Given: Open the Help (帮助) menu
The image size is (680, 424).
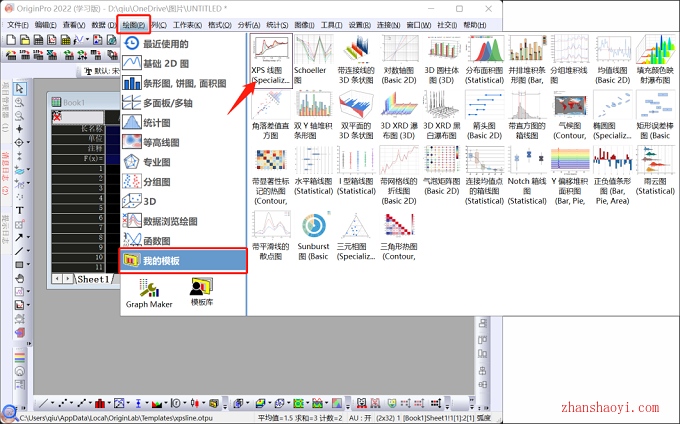Looking at the screenshot, I should pyautogui.click(x=475, y=25).
